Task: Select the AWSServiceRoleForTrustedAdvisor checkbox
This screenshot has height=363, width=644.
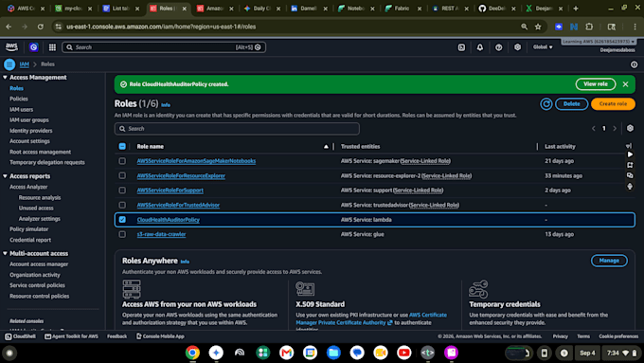Action: (x=122, y=205)
